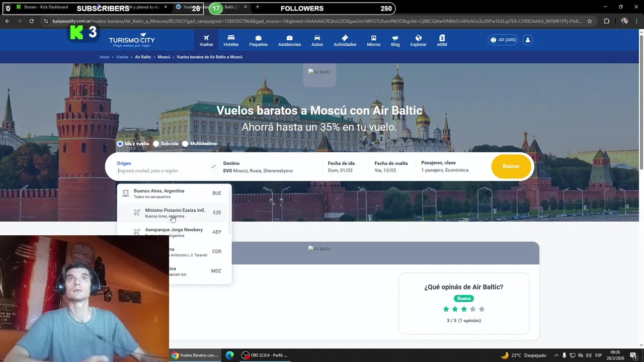Select the Multidestino option
Image resolution: width=644 pixels, height=362 pixels.
(x=199, y=144)
